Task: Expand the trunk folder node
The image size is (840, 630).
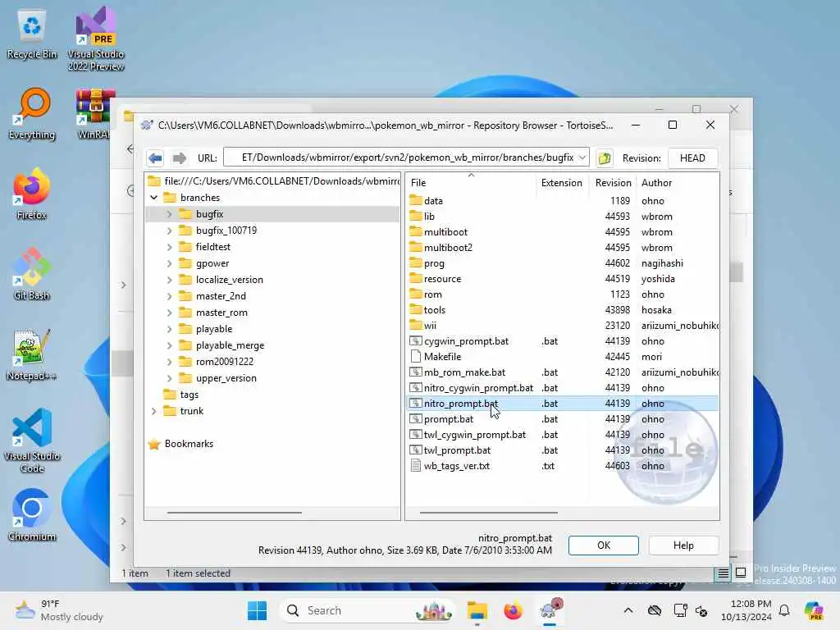Action: [x=153, y=411]
